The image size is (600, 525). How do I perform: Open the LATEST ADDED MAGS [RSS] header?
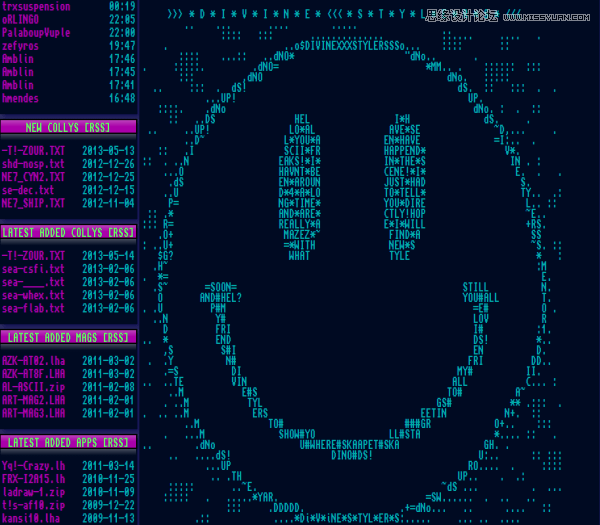(68, 338)
